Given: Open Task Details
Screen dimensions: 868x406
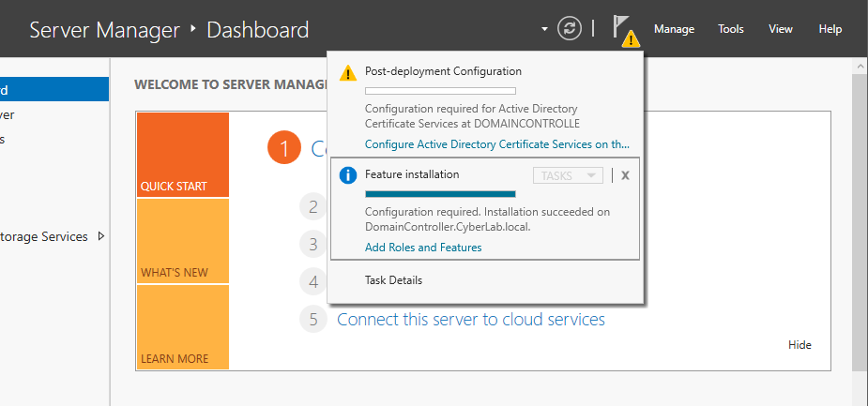Looking at the screenshot, I should click(393, 280).
